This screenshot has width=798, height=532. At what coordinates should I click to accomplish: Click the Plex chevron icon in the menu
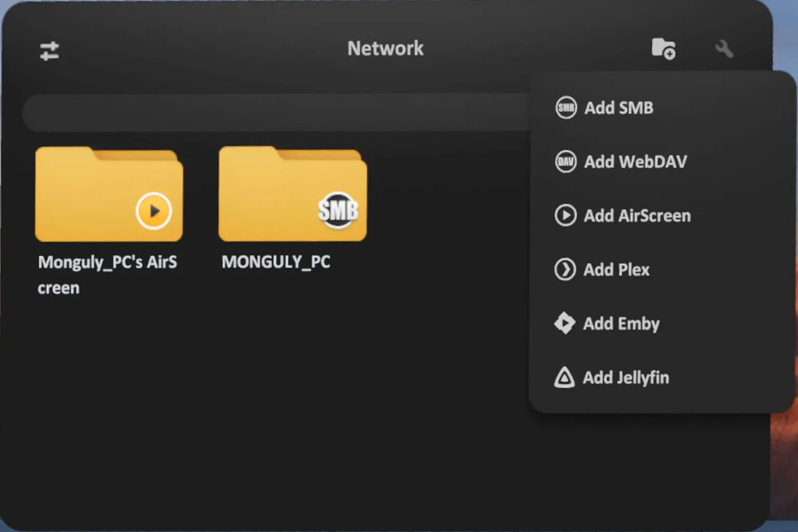coord(565,270)
